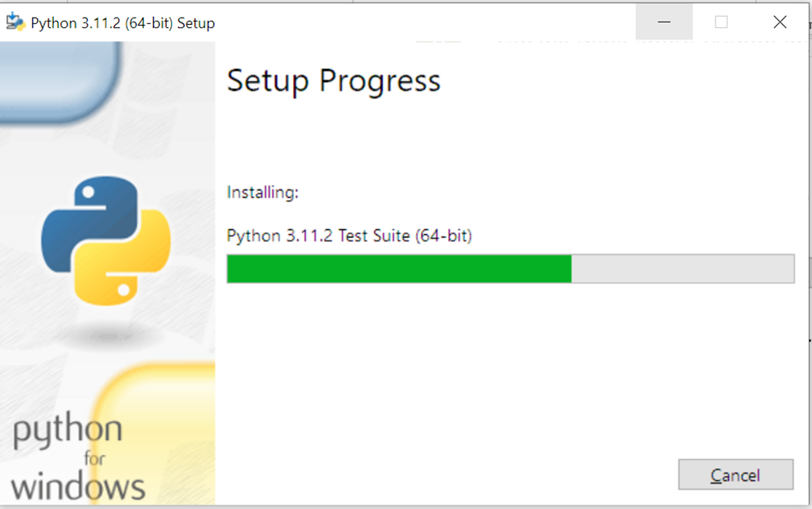Screen dimensions: 812x509
Task: Click the glossy blue shape above the Python logo
Action: (56, 80)
